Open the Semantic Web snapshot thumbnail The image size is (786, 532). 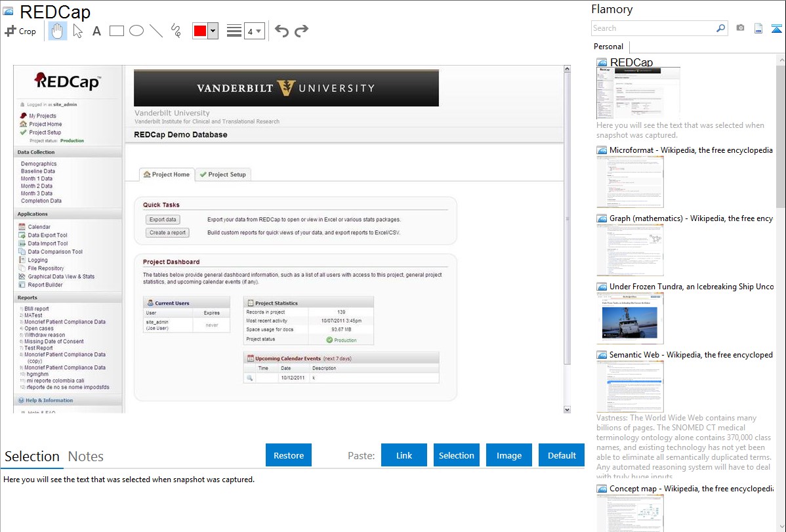pyautogui.click(x=630, y=386)
